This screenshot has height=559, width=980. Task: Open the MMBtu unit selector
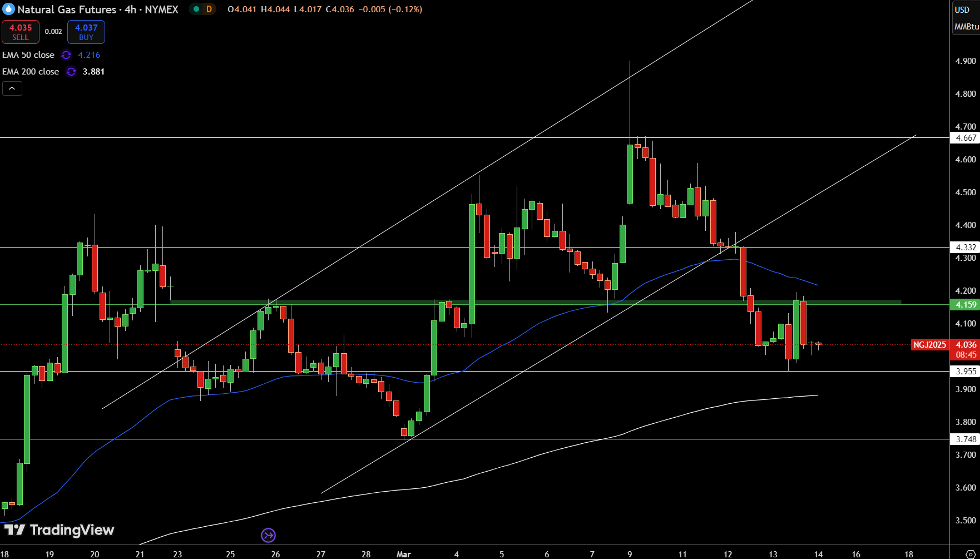pos(966,26)
